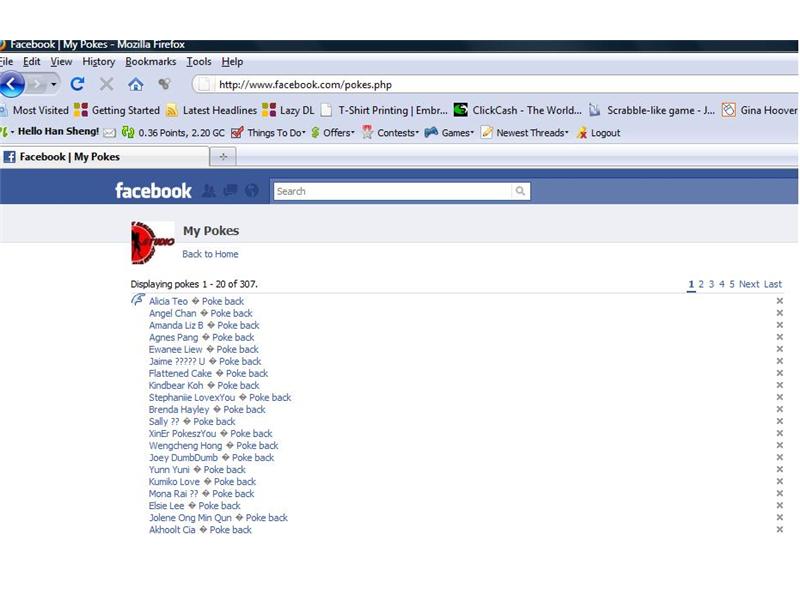Click the browser Home icon
Screen dimensions: 800x600
coord(135,84)
